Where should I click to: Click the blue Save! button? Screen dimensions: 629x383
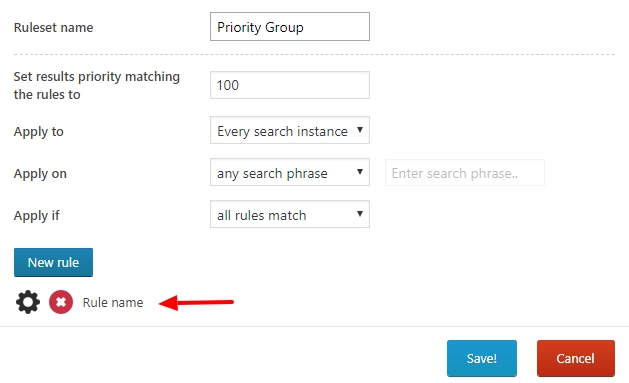pyautogui.click(x=482, y=358)
